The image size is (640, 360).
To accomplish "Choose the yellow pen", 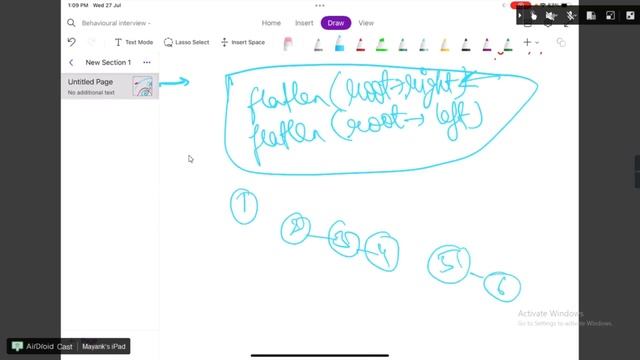I will coord(444,44).
